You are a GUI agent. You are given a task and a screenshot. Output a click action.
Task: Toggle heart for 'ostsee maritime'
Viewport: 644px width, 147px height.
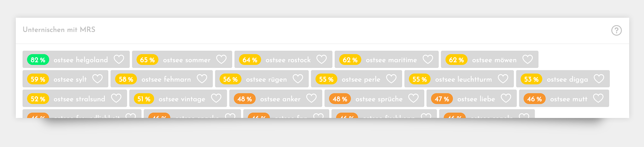click(x=428, y=59)
